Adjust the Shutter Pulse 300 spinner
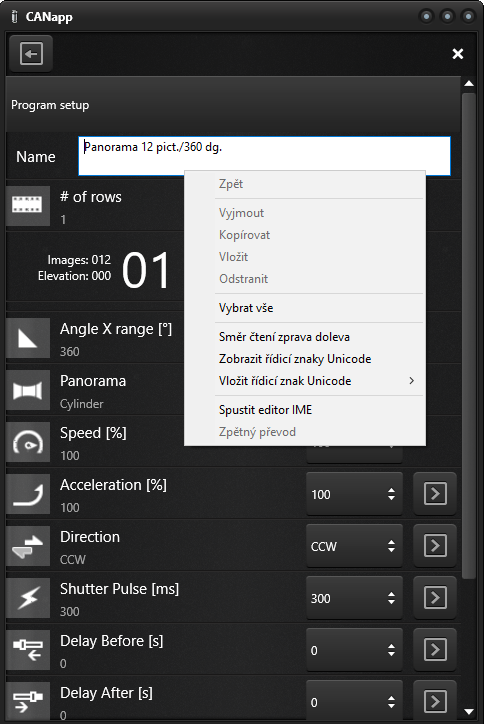Viewport: 486px width, 724px height. click(354, 598)
